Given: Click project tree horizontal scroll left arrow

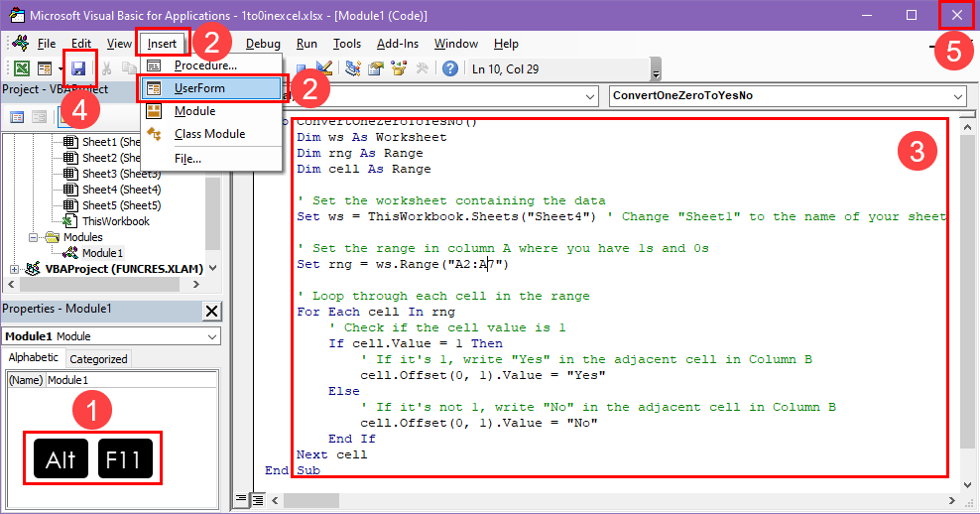Looking at the screenshot, I should coord(11,285).
